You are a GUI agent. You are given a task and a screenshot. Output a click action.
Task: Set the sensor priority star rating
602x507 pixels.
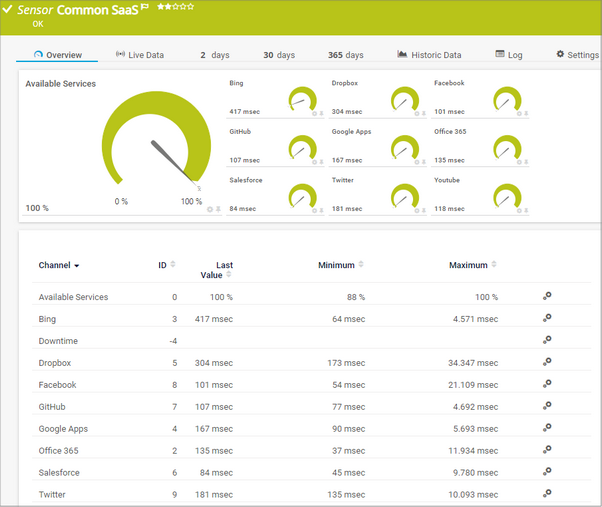pyautogui.click(x=176, y=7)
